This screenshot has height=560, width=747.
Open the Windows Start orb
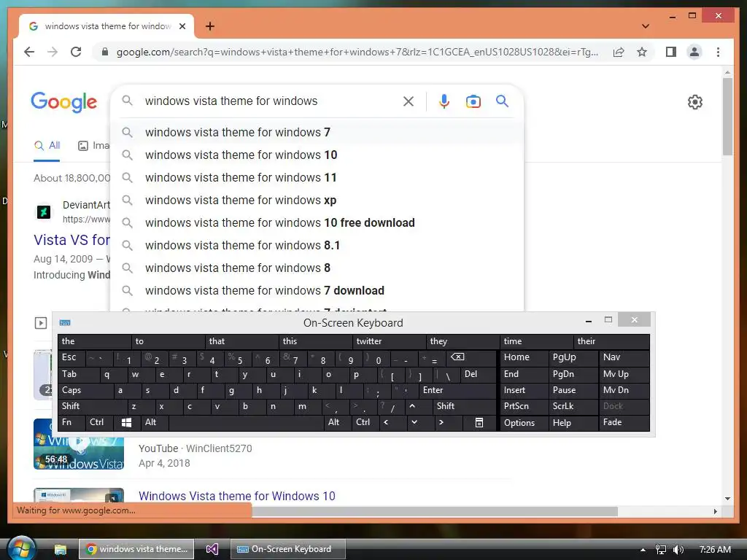coord(21,548)
